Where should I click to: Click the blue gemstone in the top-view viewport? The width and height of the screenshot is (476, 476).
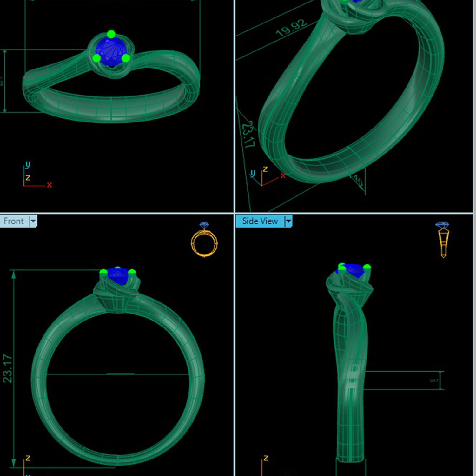[111, 51]
